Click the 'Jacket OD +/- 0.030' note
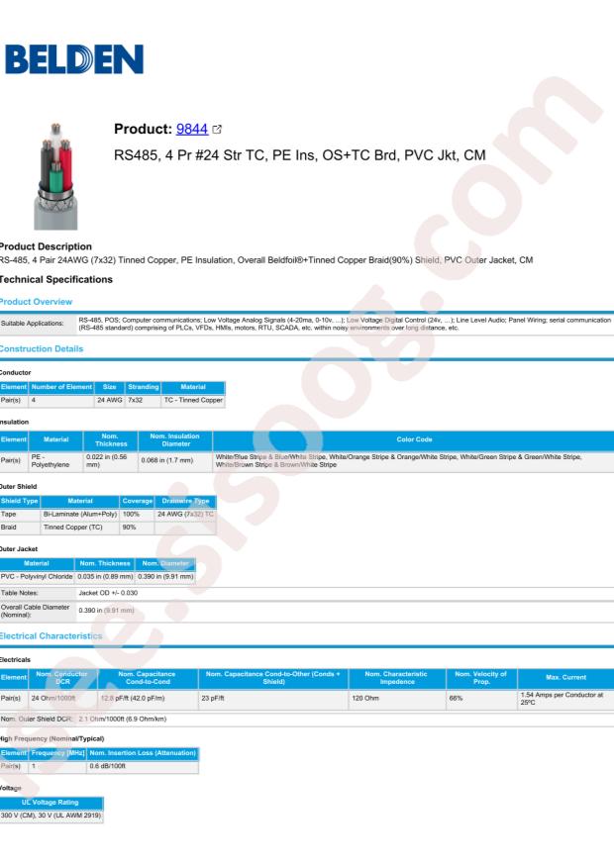 108,593
